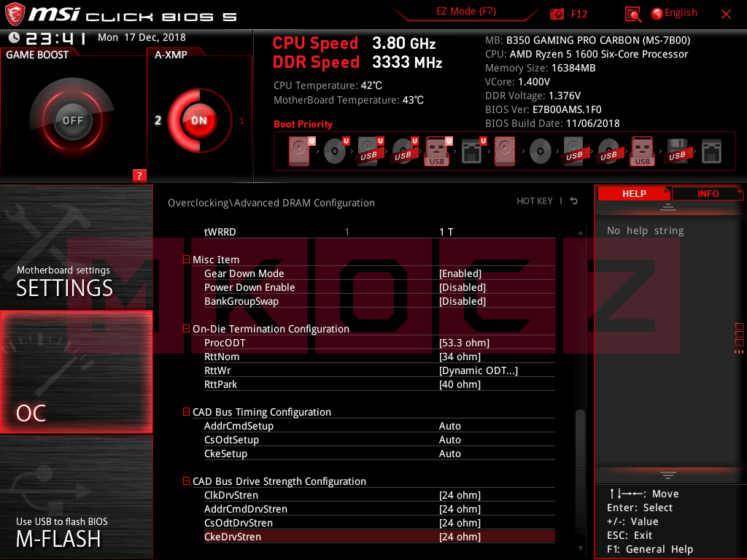Select last network boot device icon
Screen dimensions: 747x560
711,152
